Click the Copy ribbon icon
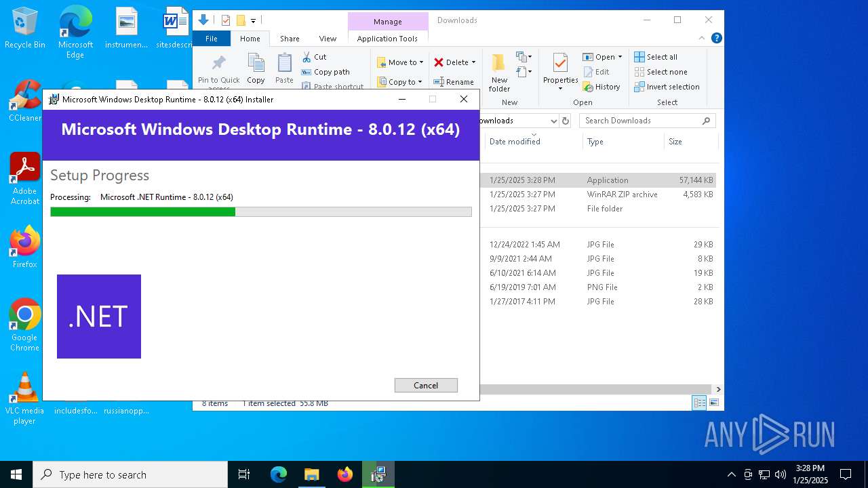This screenshot has height=488, width=868. [x=256, y=68]
